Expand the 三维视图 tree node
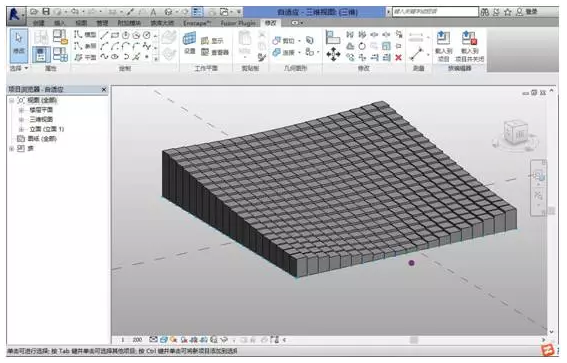Viewport: 567px width, 363px height. [21, 119]
